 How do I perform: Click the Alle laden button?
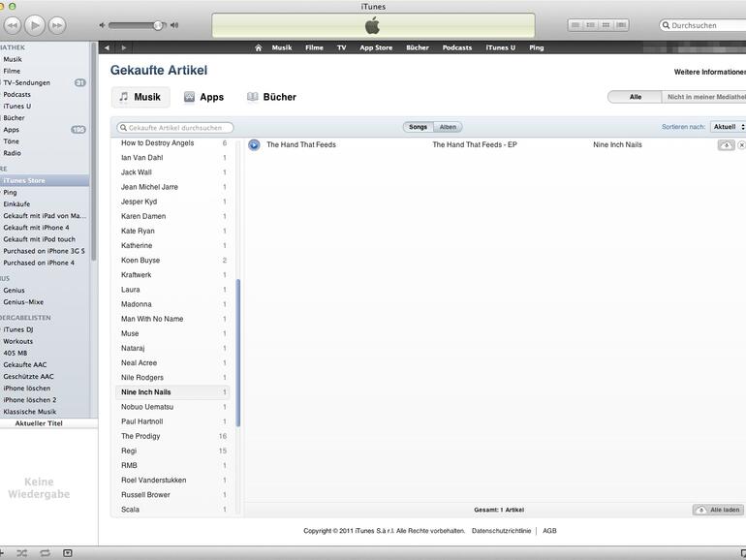718,510
